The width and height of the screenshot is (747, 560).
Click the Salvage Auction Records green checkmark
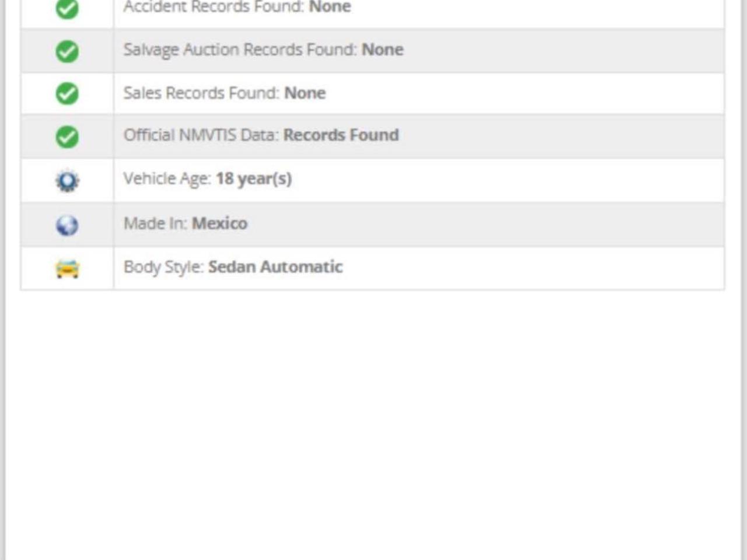pos(67,51)
